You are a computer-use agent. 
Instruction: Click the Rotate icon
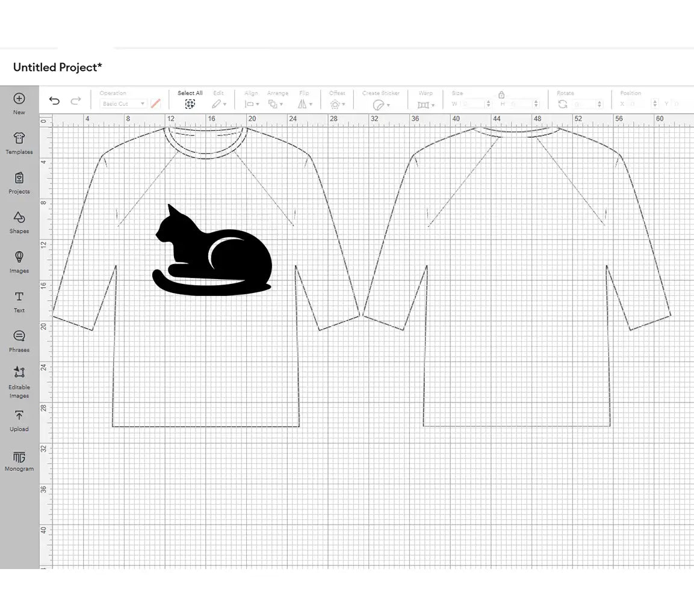pos(563,104)
